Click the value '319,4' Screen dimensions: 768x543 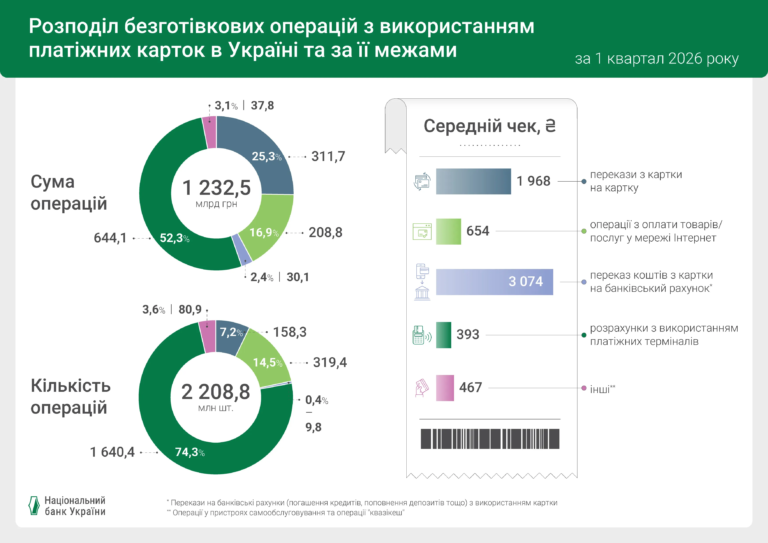click(x=330, y=362)
